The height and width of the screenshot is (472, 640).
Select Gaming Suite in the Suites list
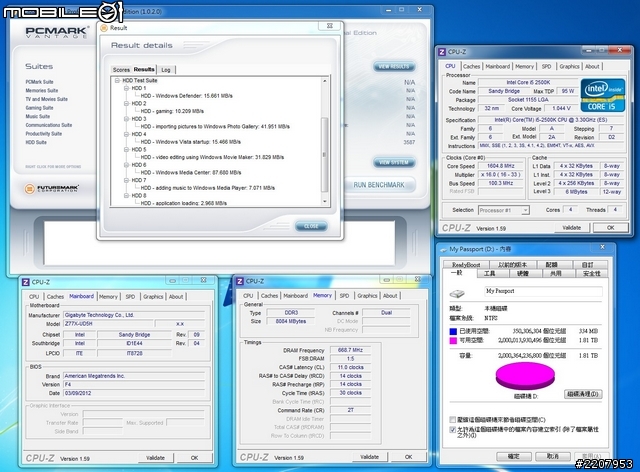tap(39, 108)
